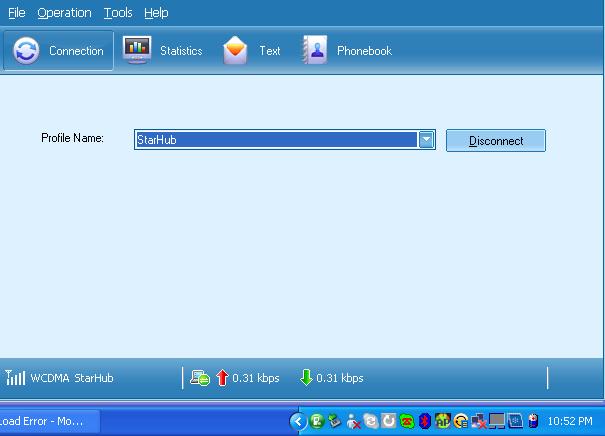Click the 10:52 PM system clock

pos(570,421)
